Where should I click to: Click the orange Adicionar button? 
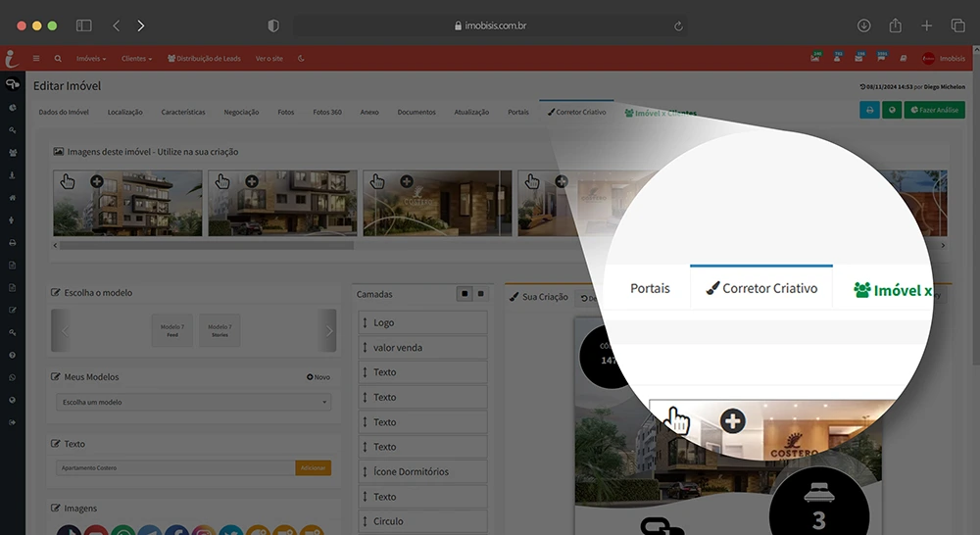pos(314,467)
